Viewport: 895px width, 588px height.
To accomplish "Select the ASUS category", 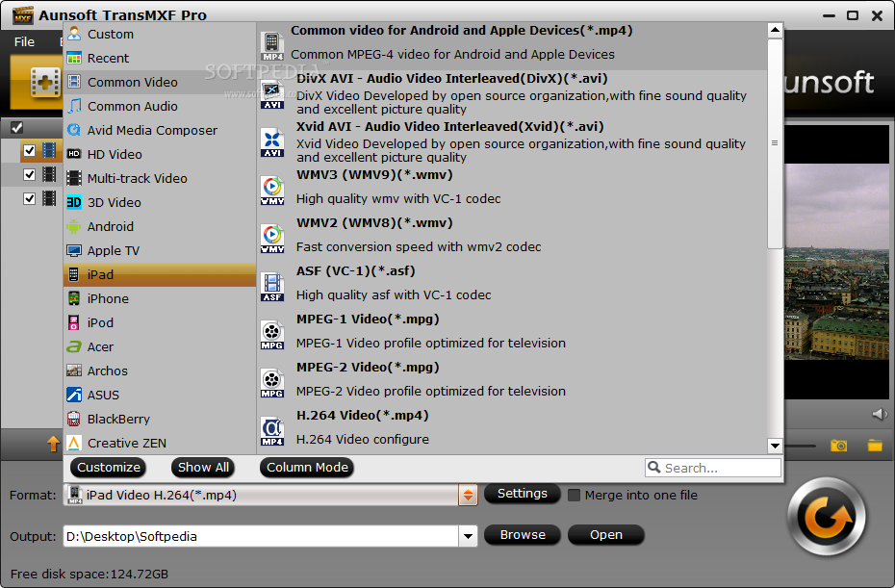I will point(160,395).
